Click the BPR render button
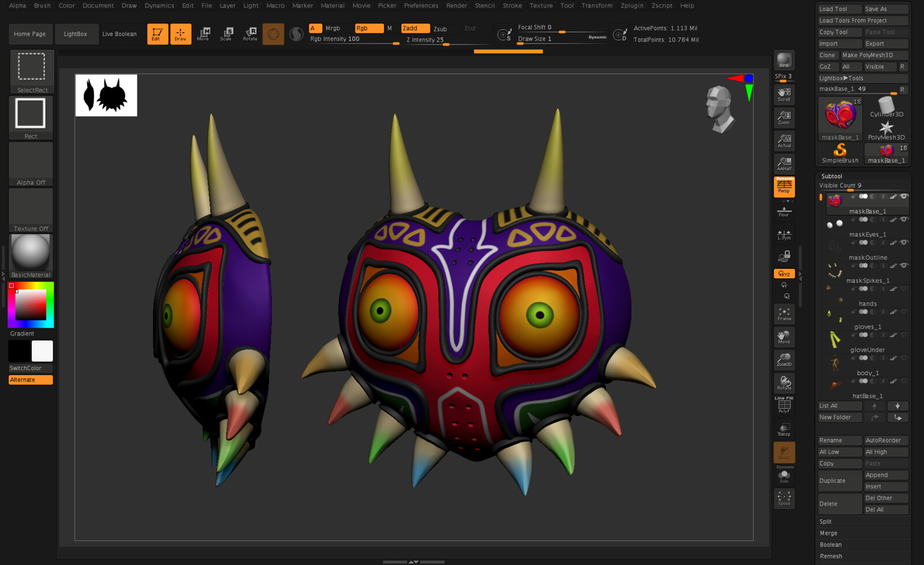 coord(784,60)
